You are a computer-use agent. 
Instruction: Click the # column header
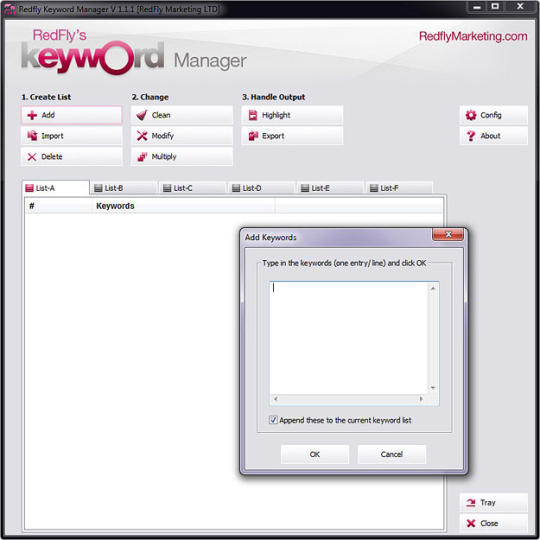pyautogui.click(x=59, y=206)
